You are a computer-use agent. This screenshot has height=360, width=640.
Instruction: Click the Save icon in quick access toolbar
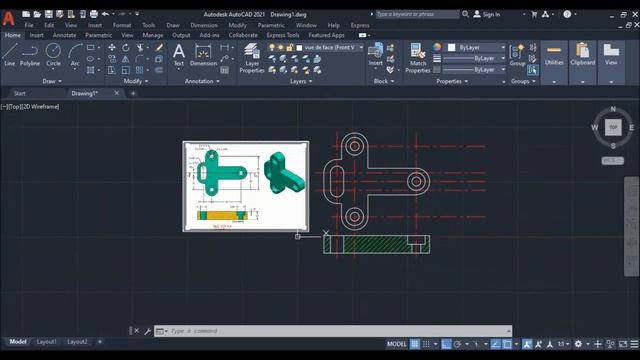49,14
